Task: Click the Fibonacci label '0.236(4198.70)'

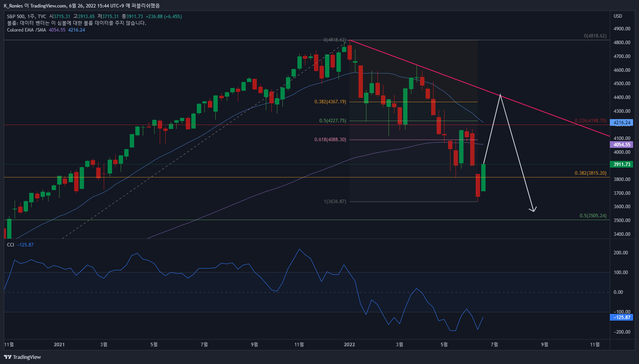Action: pyautogui.click(x=590, y=121)
